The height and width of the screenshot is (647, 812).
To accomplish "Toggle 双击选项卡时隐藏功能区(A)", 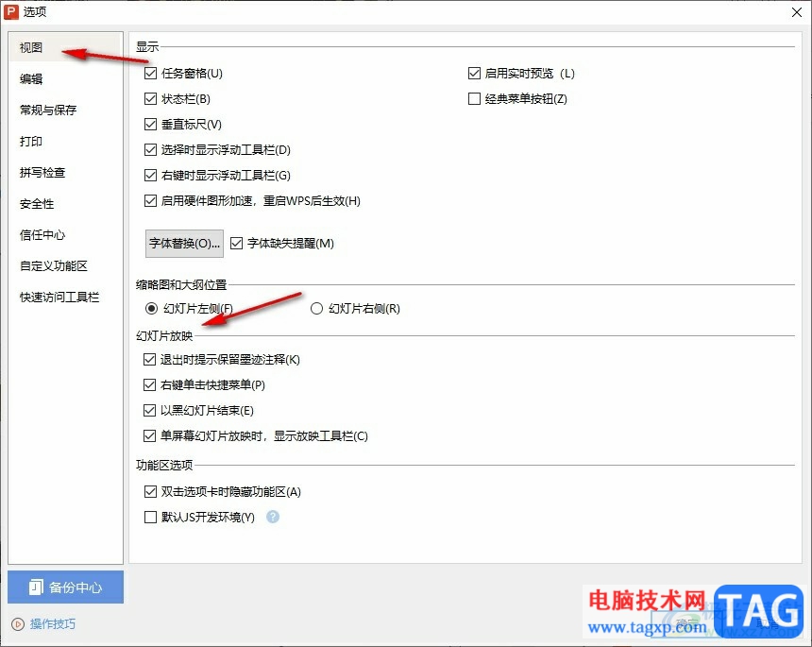I will pyautogui.click(x=150, y=491).
